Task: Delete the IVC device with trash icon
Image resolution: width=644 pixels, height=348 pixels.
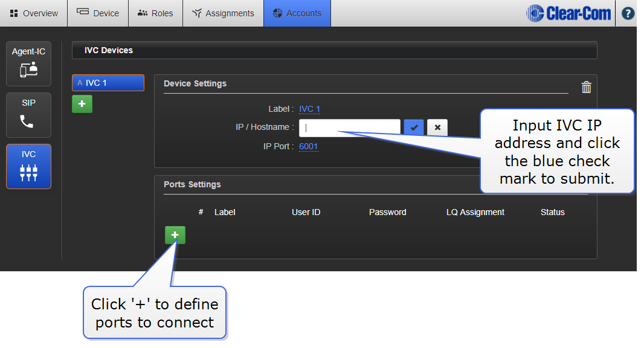Action: (x=586, y=88)
